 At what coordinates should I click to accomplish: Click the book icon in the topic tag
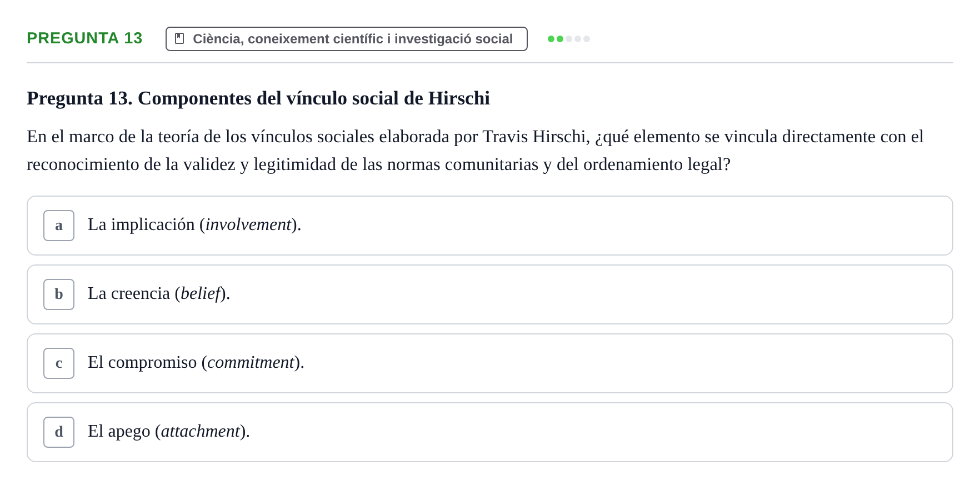179,39
